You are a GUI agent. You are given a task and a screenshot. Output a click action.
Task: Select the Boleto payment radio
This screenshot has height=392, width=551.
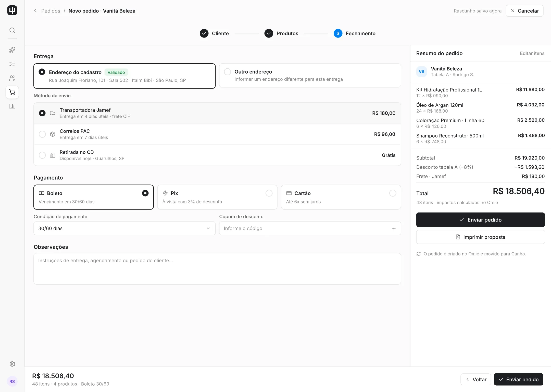tap(145, 193)
